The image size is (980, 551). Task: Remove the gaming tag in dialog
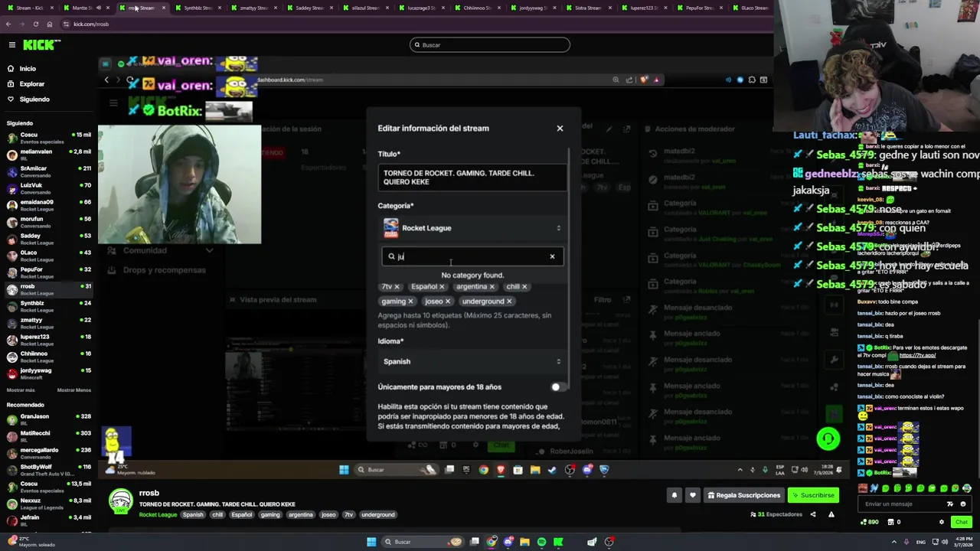(x=410, y=302)
